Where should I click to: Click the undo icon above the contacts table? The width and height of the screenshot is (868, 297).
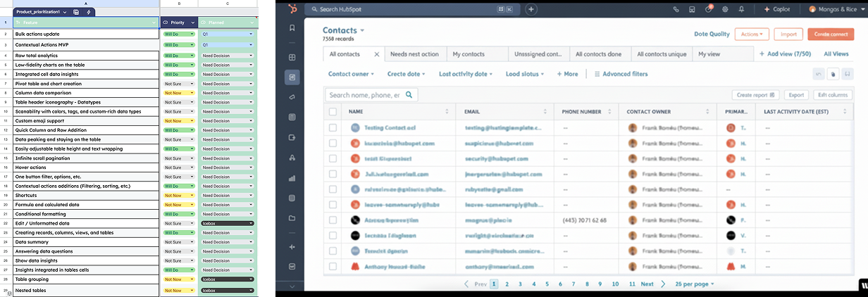(819, 73)
